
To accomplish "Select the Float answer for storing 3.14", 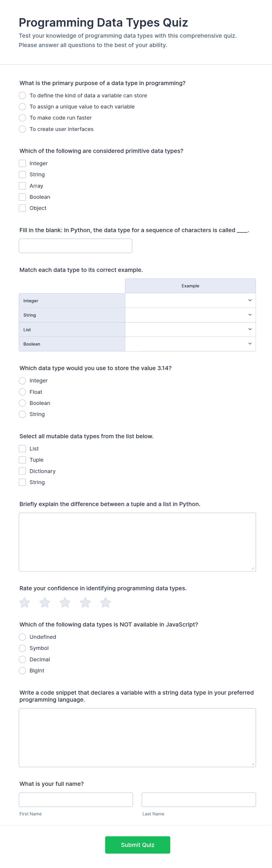I will tap(22, 392).
